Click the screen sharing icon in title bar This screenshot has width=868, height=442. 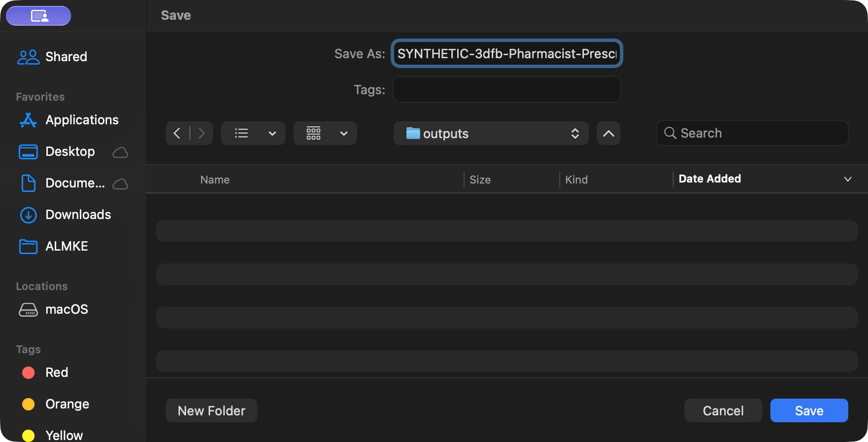(38, 16)
